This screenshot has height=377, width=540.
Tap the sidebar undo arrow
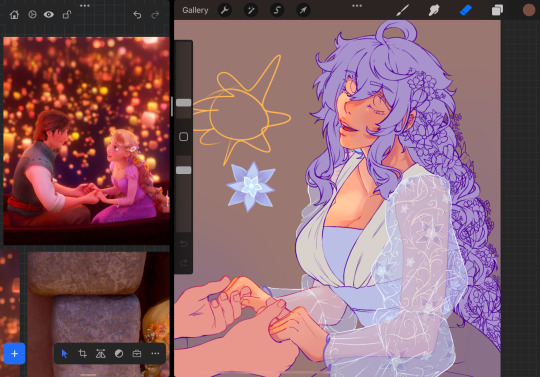(184, 244)
